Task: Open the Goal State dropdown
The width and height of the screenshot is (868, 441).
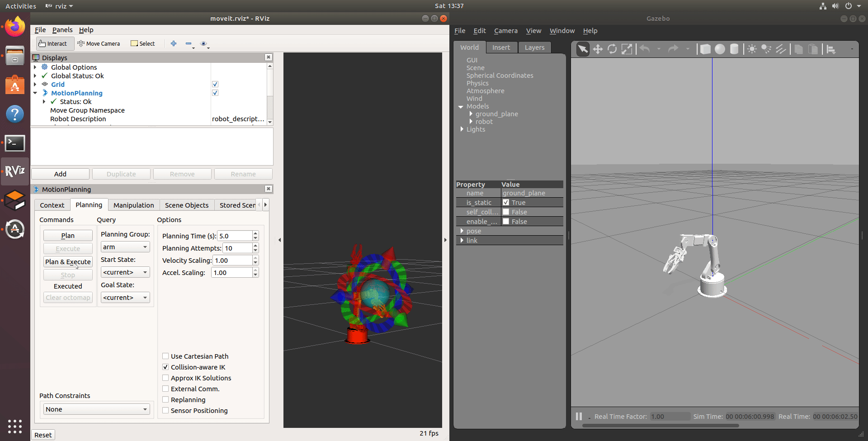Action: coord(125,298)
